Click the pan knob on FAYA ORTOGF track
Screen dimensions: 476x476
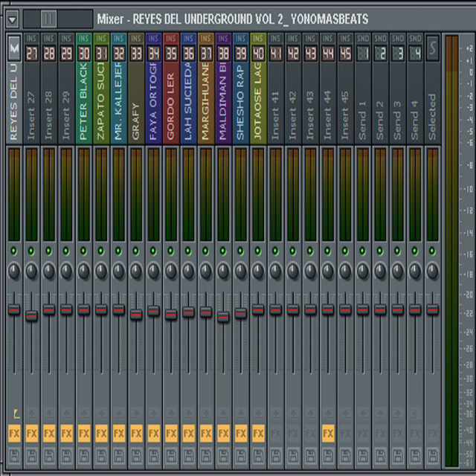153,271
